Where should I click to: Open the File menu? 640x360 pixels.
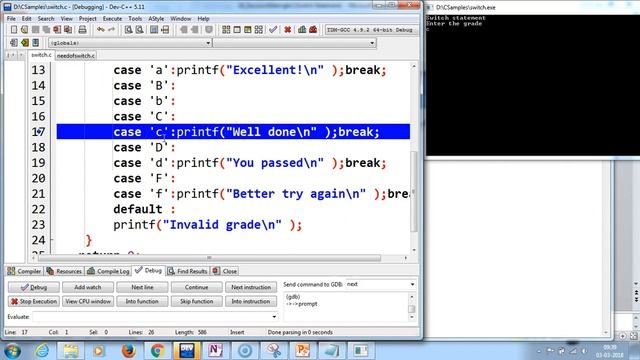click(x=11, y=19)
